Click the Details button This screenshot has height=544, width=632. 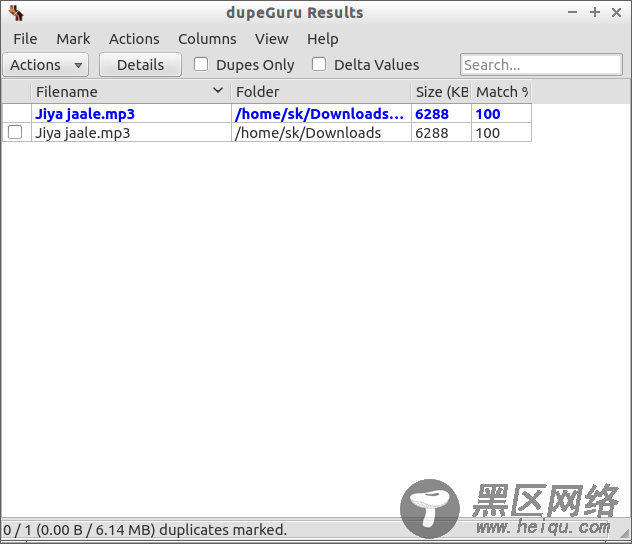(140, 65)
